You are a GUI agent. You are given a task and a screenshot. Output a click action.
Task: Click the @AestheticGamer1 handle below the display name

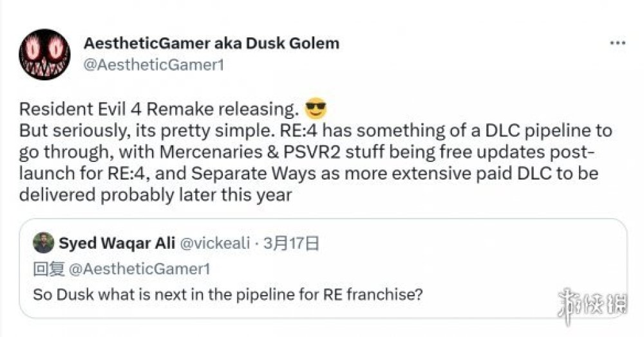(154, 65)
